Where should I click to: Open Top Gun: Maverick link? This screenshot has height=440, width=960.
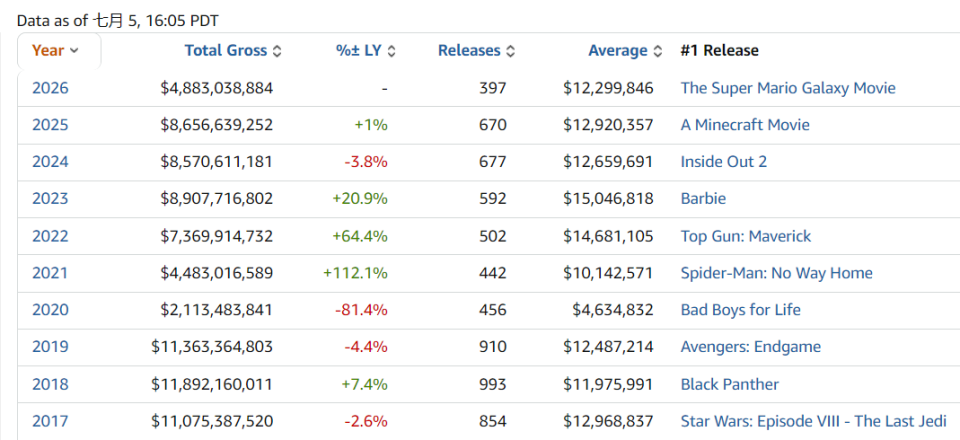click(x=746, y=236)
